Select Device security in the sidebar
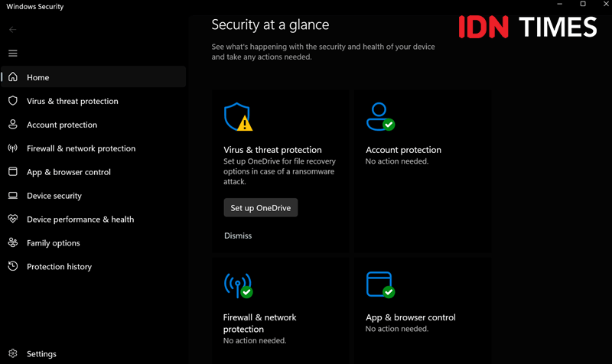Viewport: 612px width, 364px height. 93,196
